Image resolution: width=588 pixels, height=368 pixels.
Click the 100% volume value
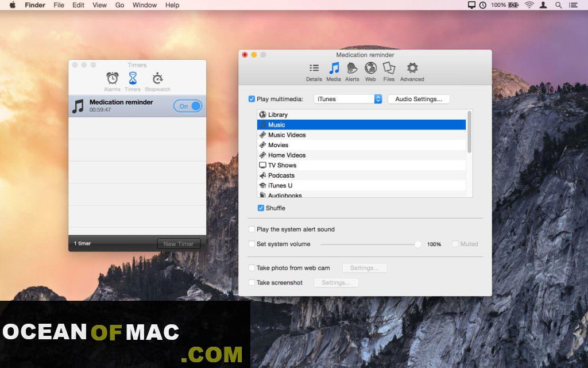[434, 244]
